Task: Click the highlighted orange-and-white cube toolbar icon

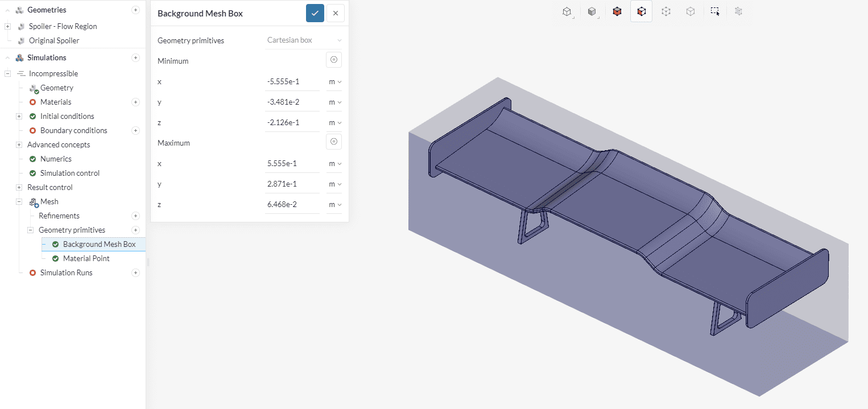Action: 641,11
